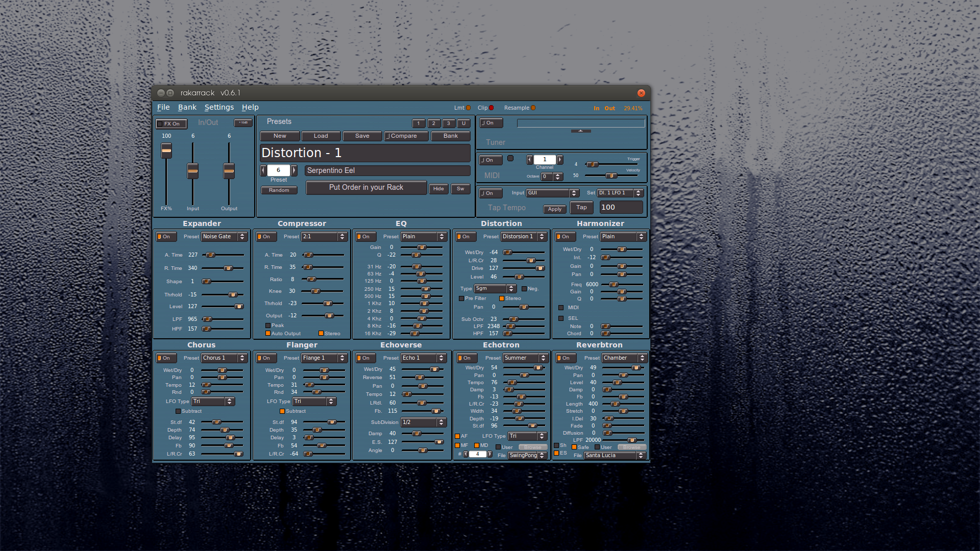Open the EQ preset dropdown Plain
The image size is (980, 551).
click(424, 237)
